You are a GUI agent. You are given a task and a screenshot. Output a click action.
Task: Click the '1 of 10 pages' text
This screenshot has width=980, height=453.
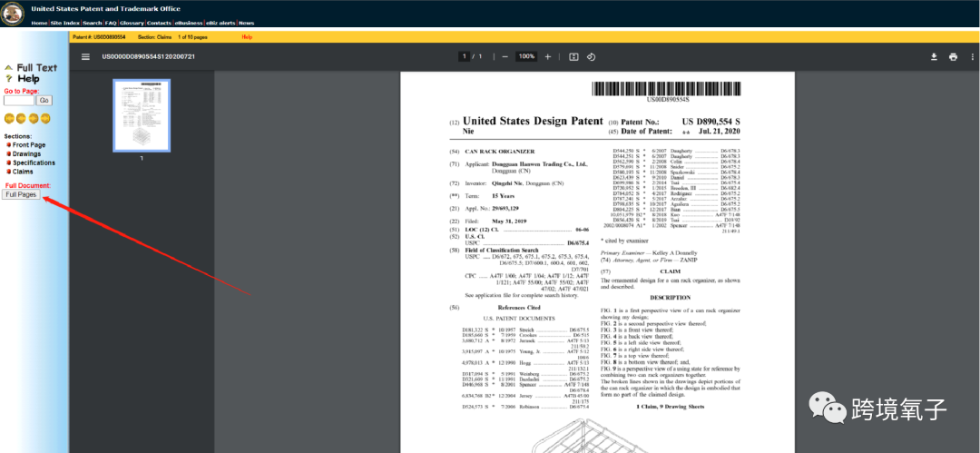tap(192, 37)
